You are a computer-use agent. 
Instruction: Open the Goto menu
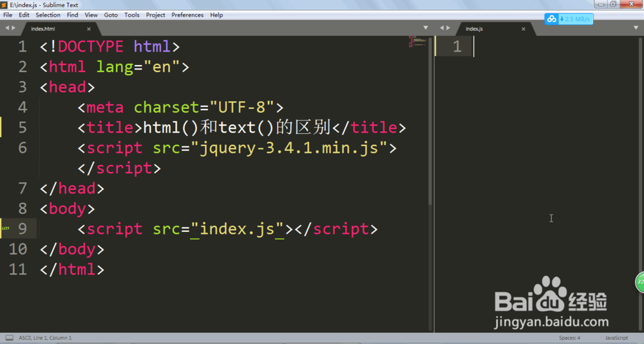(111, 15)
